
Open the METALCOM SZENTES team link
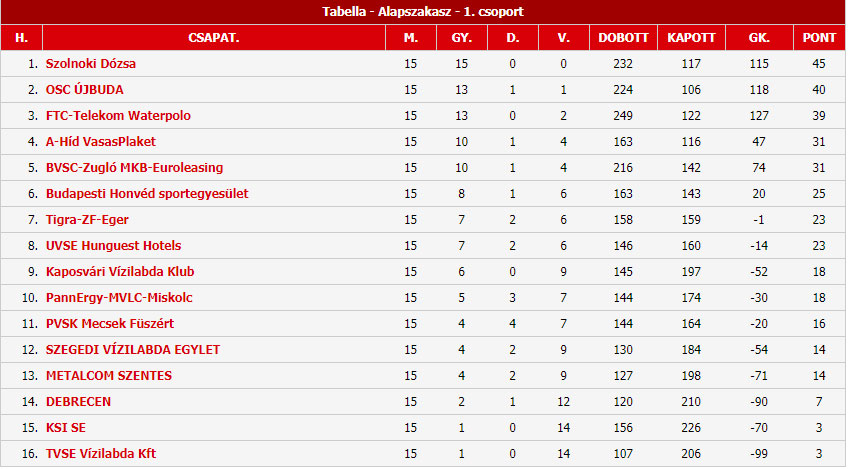109,375
